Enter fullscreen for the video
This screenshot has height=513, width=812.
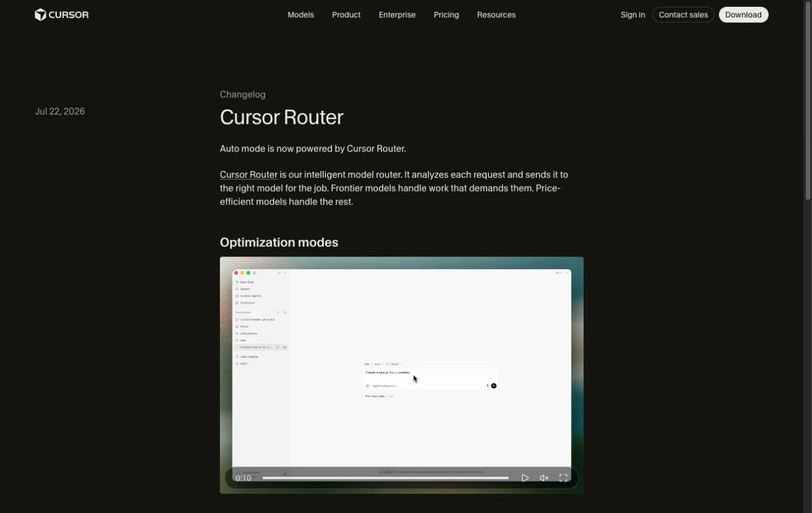pyautogui.click(x=563, y=478)
